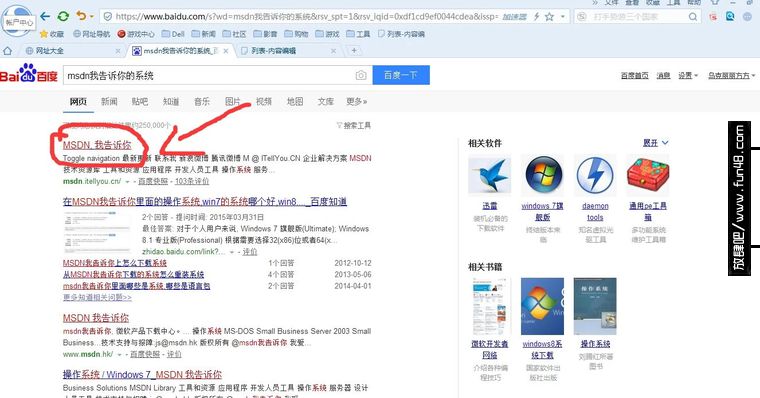Click the green refresh icon

63,16
